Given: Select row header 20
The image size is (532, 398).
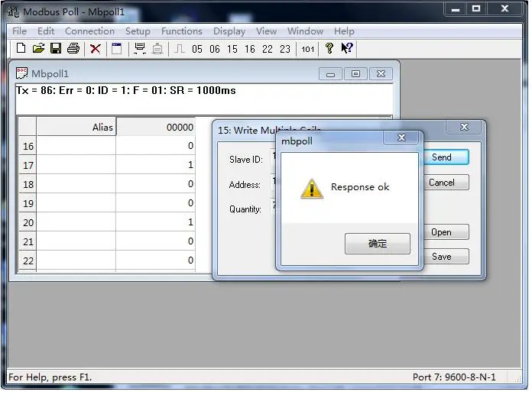Looking at the screenshot, I should 28,222.
